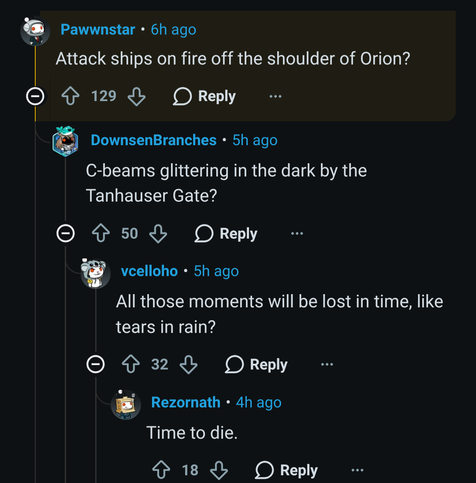This screenshot has width=476, height=483.
Task: Upvote Pawwnstar's comment about attack ships
Action: [x=70, y=96]
